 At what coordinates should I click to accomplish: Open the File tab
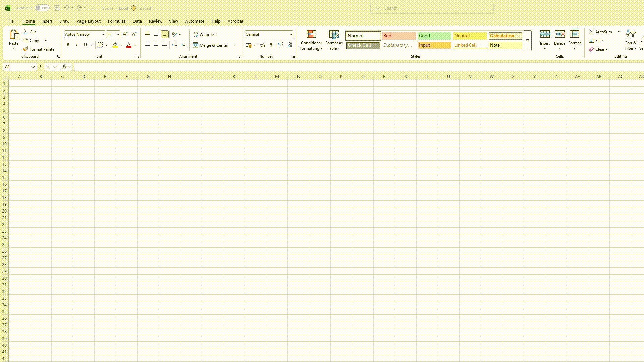tap(10, 21)
